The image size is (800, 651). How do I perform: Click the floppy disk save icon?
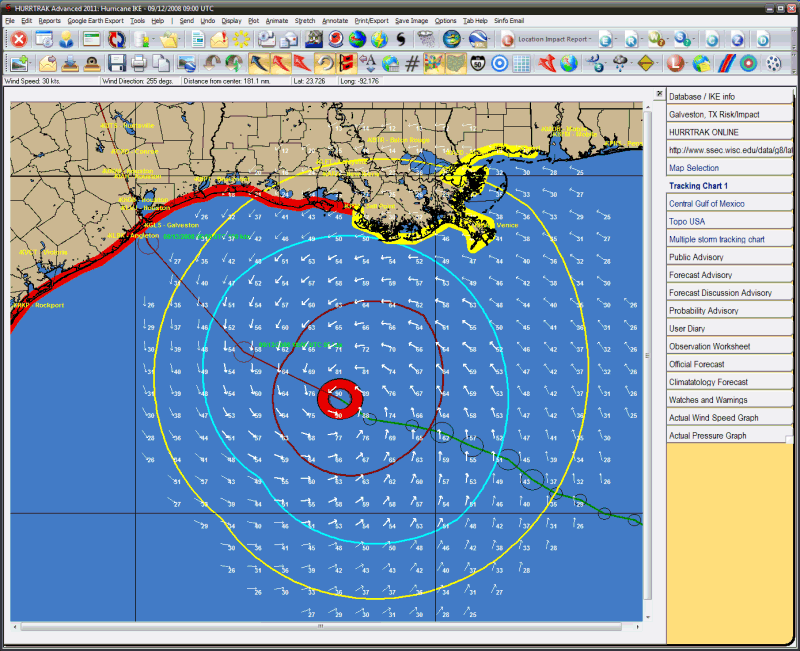point(116,64)
